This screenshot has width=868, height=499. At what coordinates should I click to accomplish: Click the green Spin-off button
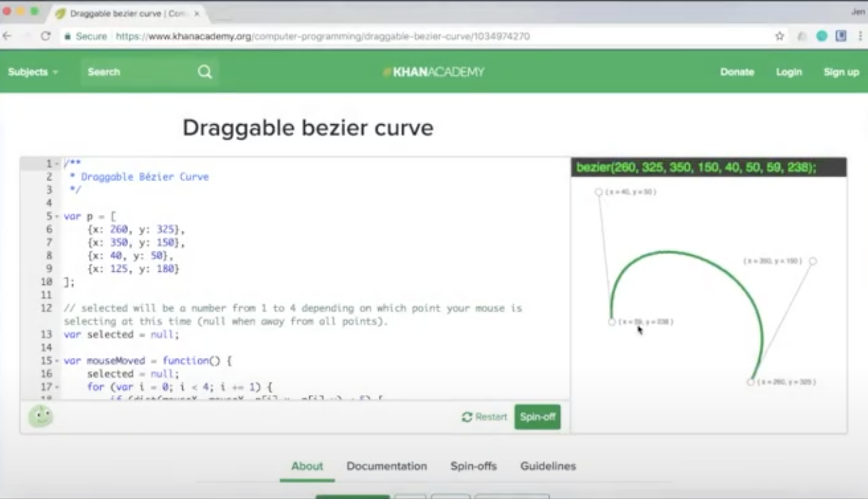click(x=538, y=417)
